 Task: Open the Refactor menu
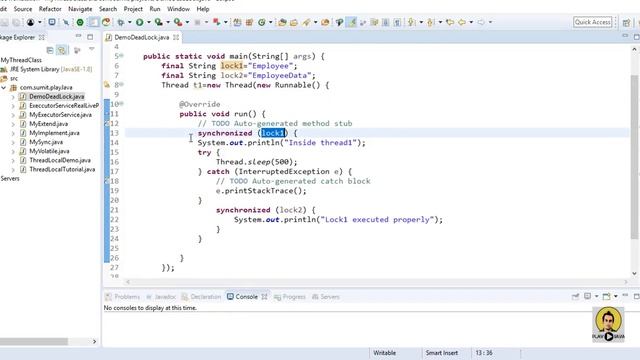(x=50, y=9)
